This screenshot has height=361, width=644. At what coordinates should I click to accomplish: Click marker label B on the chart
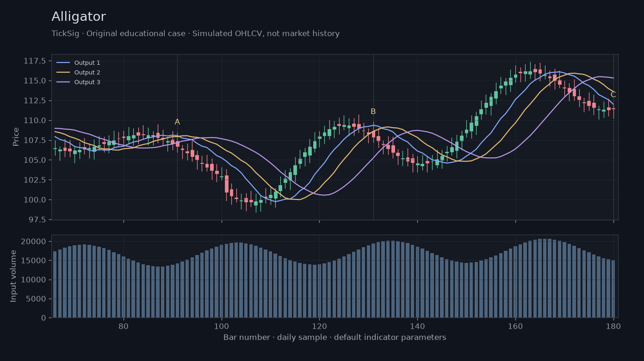coord(373,112)
